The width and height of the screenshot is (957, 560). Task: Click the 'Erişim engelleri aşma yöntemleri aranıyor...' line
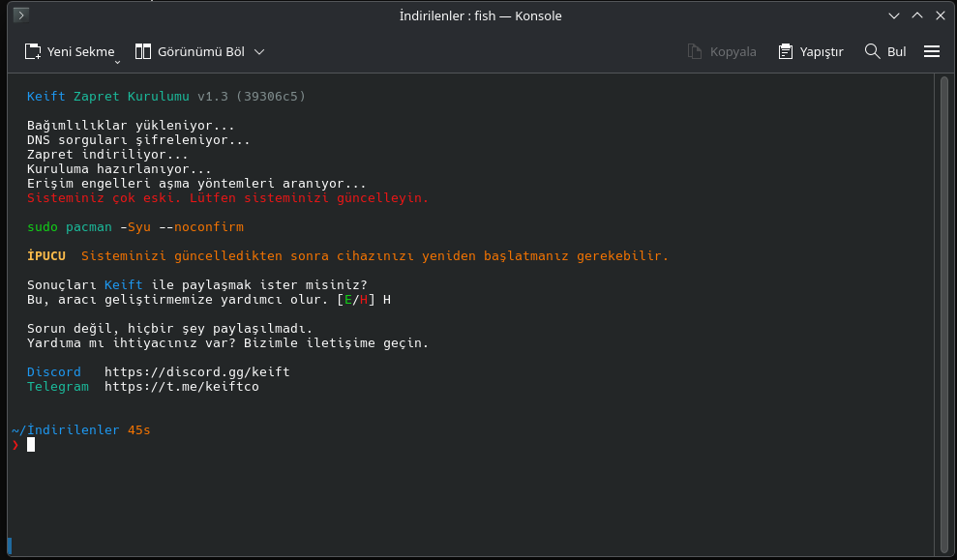196,184
